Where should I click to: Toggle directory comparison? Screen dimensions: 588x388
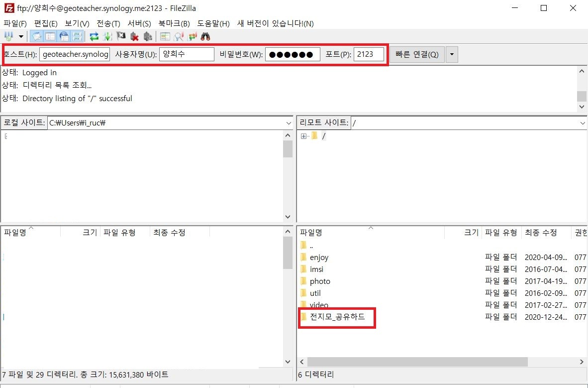[x=179, y=36]
